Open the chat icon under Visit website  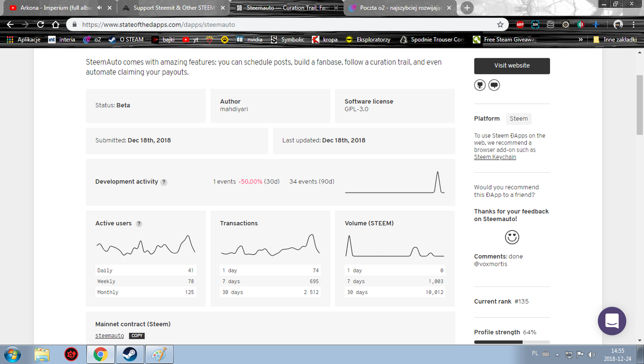(x=494, y=85)
